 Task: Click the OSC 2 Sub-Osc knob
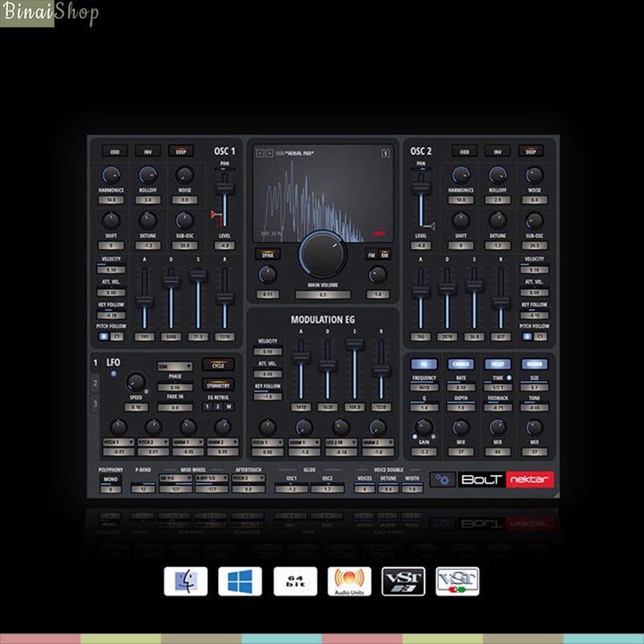(535, 220)
